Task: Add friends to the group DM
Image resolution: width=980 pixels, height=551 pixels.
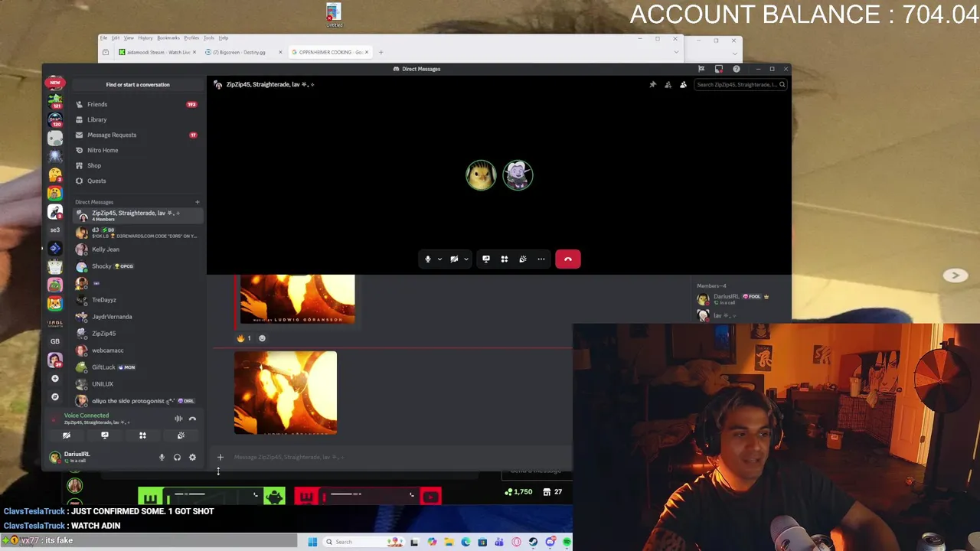Action: pyautogui.click(x=668, y=84)
